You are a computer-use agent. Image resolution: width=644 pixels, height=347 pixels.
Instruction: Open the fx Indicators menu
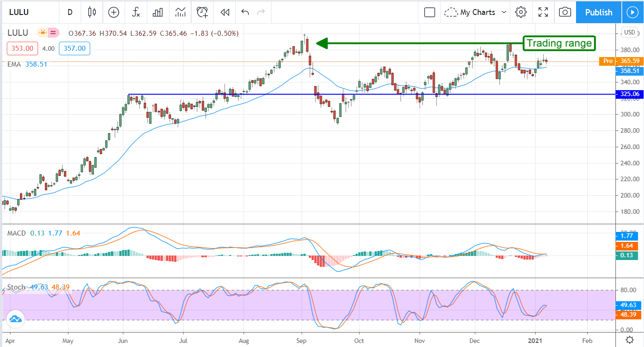[x=136, y=12]
